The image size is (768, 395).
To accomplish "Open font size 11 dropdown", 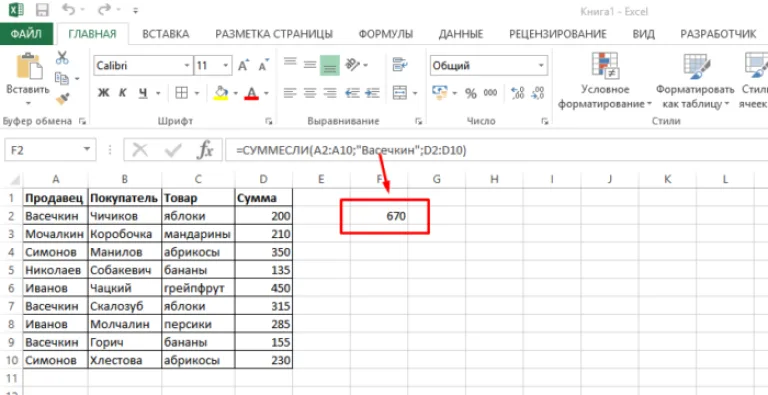I will (x=226, y=66).
